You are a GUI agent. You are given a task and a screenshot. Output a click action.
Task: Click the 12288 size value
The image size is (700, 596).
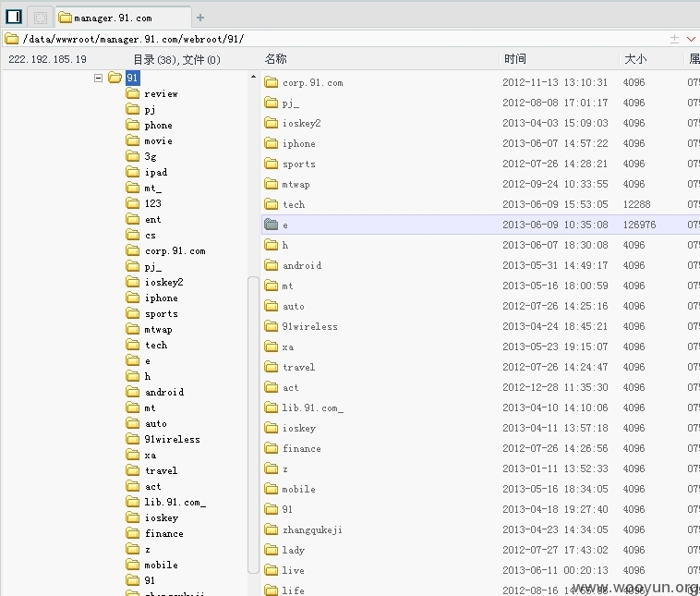(636, 204)
